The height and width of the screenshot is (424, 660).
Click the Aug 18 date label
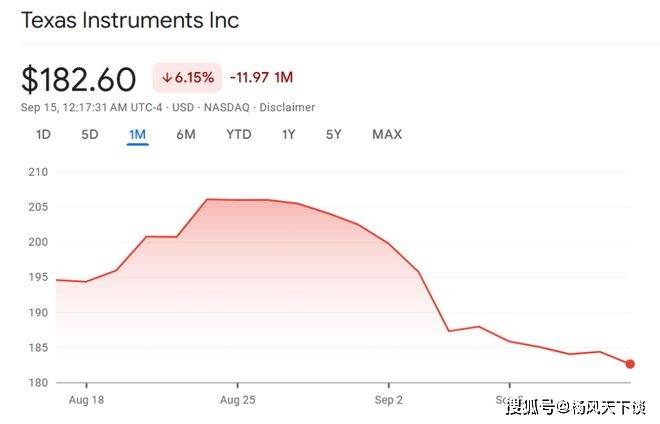click(86, 398)
